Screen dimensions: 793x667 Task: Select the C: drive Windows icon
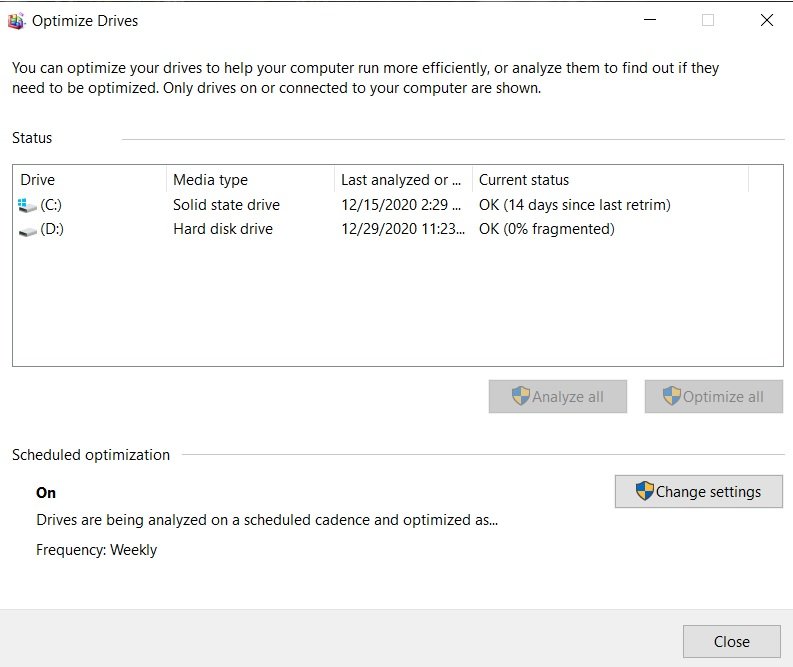point(27,205)
